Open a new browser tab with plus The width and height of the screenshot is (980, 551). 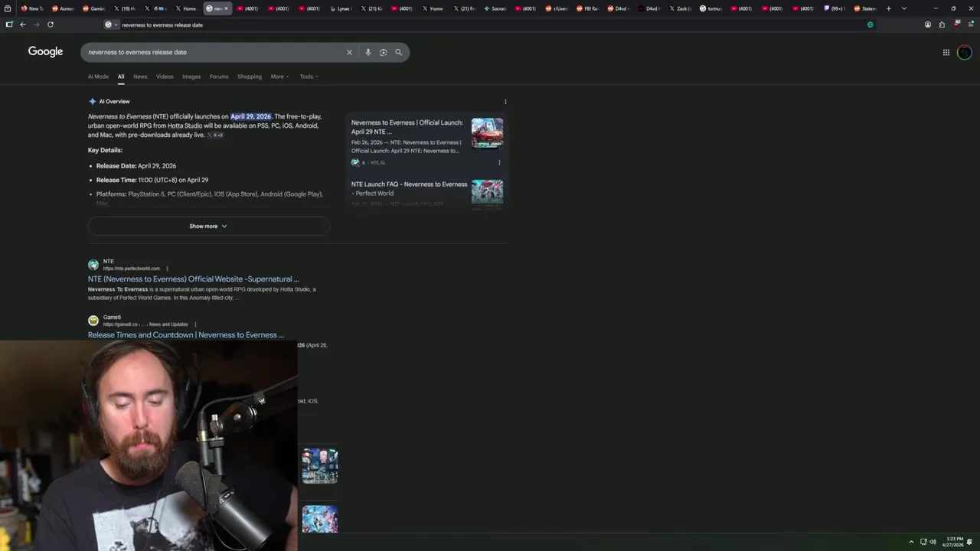(888, 8)
